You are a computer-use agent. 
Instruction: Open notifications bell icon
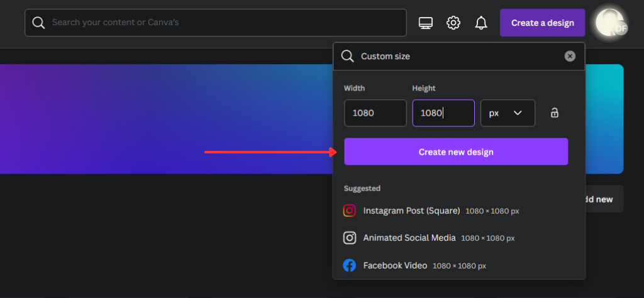481,23
